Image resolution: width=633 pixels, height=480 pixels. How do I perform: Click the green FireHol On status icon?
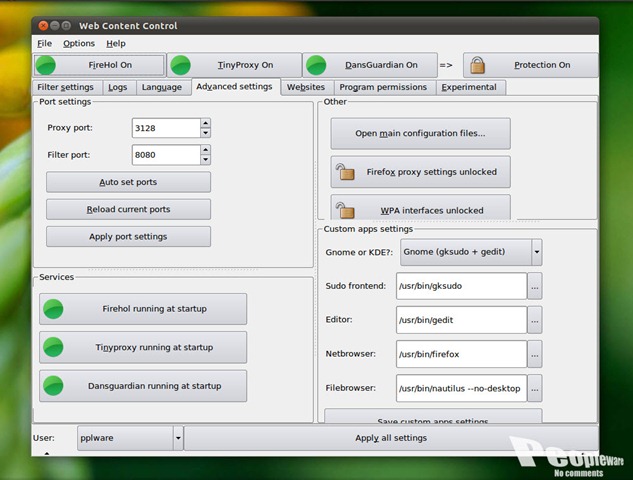click(x=46, y=65)
